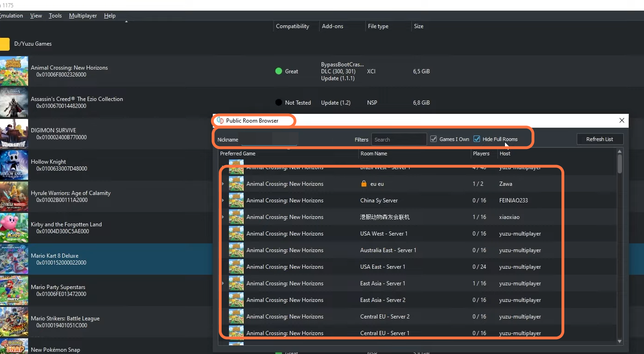This screenshot has height=354, width=644.
Task: Toggle the Games I Own checkbox
Action: point(433,139)
